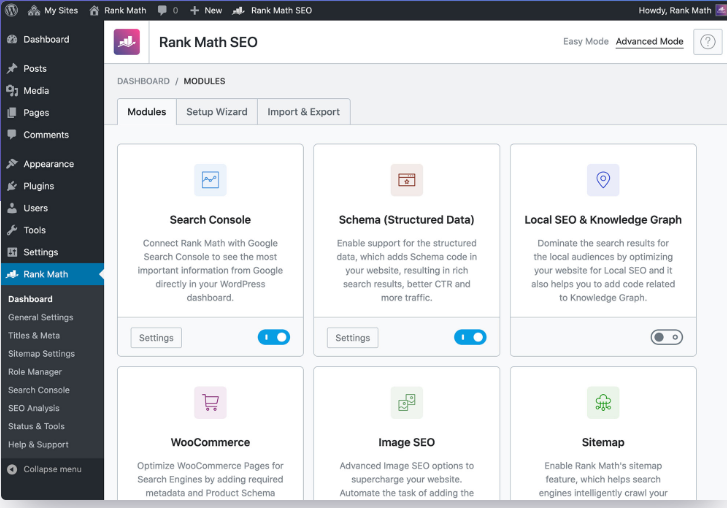This screenshot has width=727, height=508.
Task: Click the Pages icon in sidebar
Action: pyautogui.click(x=13, y=113)
